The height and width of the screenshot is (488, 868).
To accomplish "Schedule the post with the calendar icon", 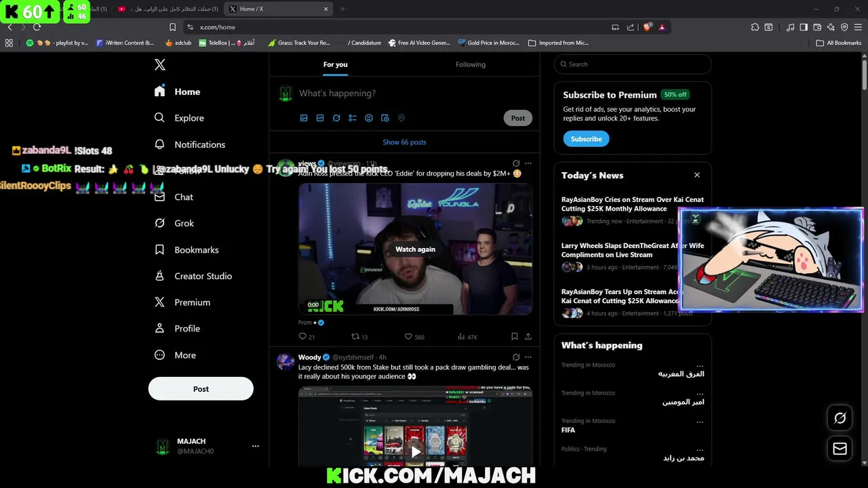I will tap(385, 118).
